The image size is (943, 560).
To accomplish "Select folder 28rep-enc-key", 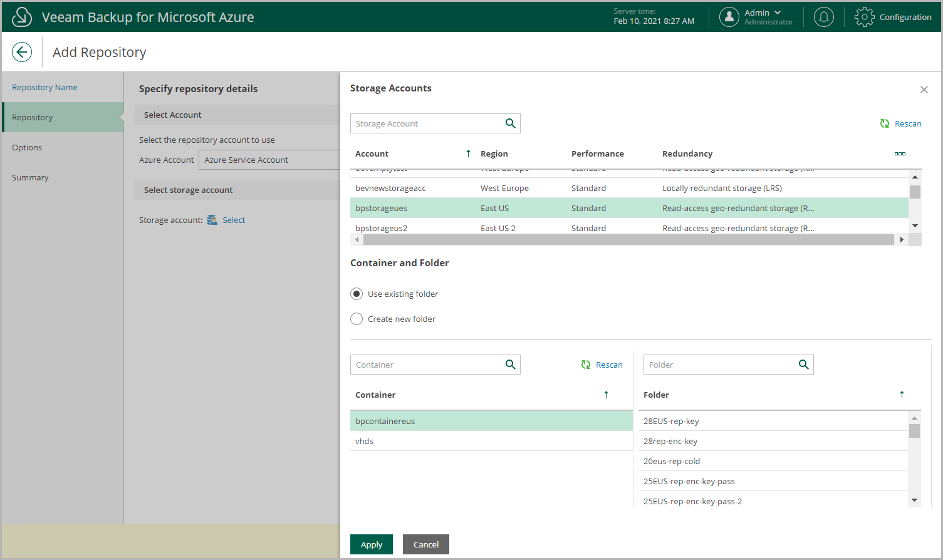I will (773, 441).
